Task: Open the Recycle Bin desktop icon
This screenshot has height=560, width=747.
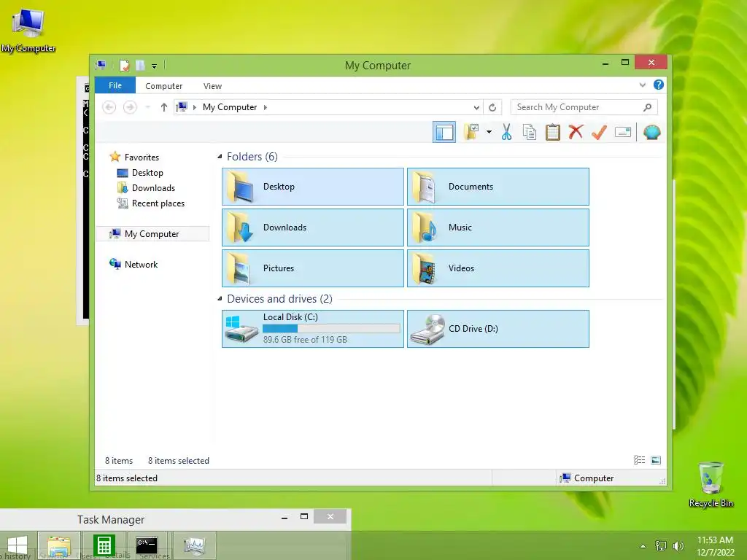Action: [711, 484]
